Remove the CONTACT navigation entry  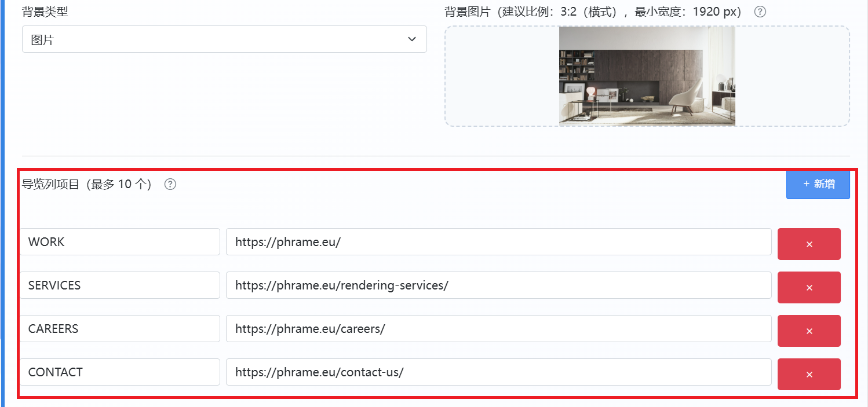point(809,375)
